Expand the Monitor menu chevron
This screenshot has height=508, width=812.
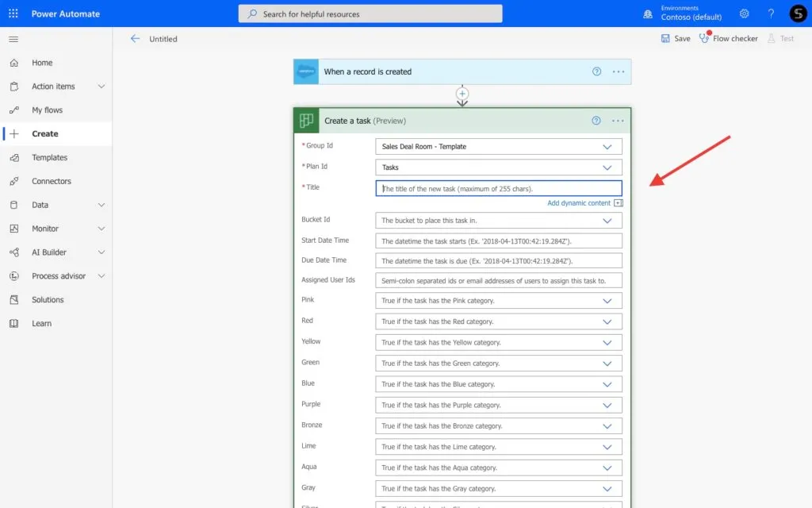pos(101,229)
